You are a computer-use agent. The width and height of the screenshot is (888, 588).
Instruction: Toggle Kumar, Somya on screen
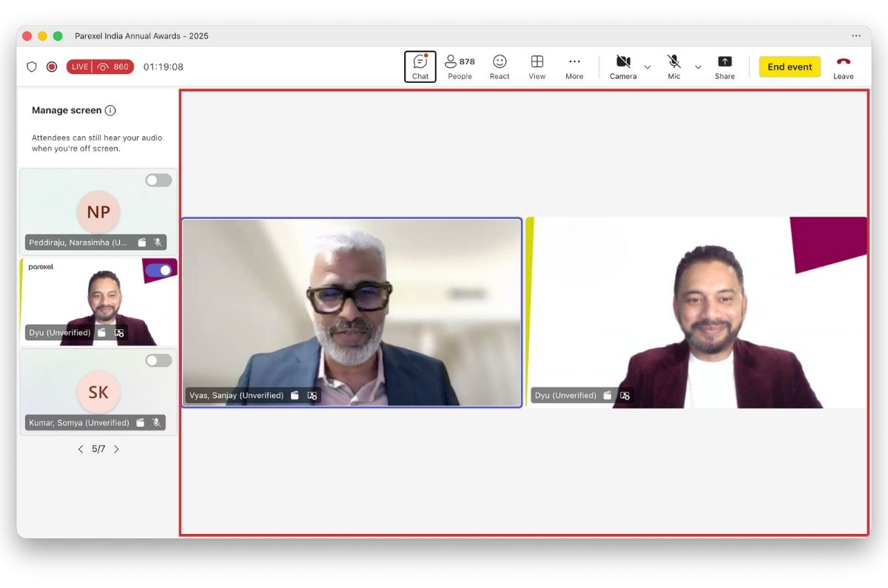tap(158, 360)
